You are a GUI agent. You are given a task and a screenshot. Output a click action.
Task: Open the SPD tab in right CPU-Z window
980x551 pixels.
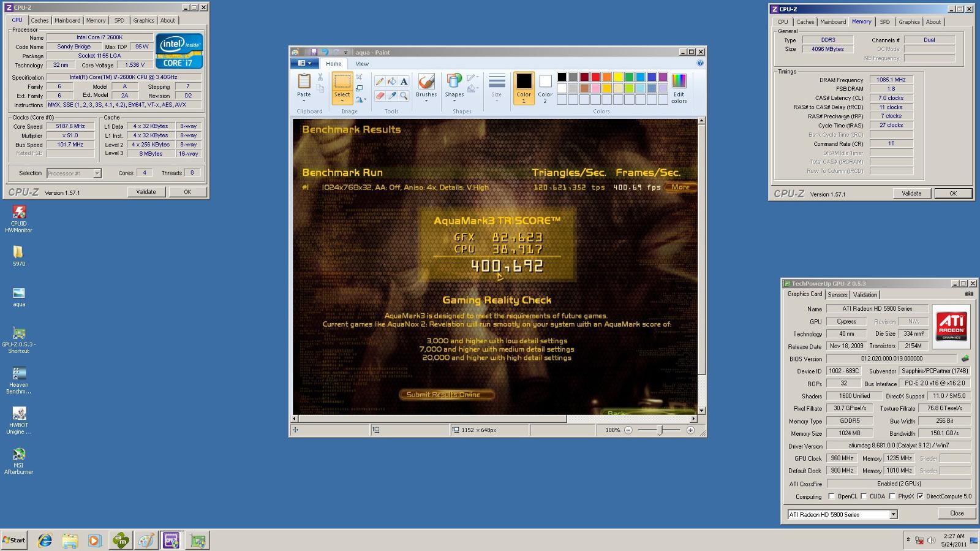pos(884,22)
